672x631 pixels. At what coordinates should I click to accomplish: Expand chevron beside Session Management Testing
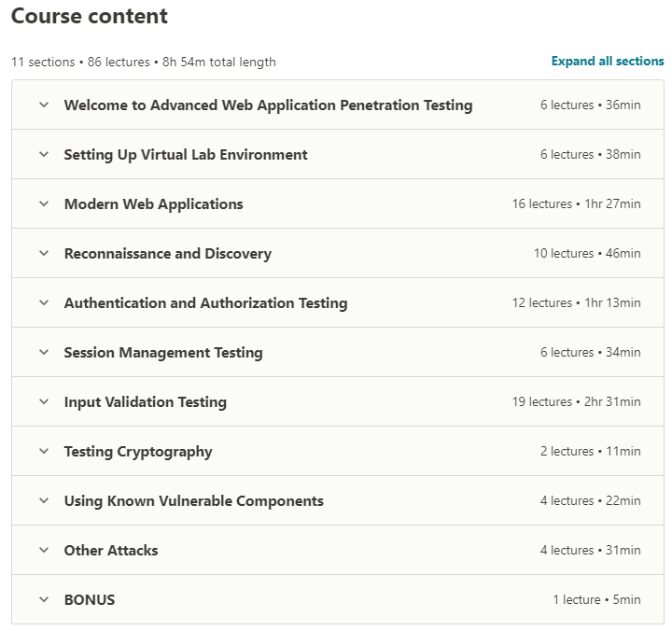pyautogui.click(x=44, y=353)
